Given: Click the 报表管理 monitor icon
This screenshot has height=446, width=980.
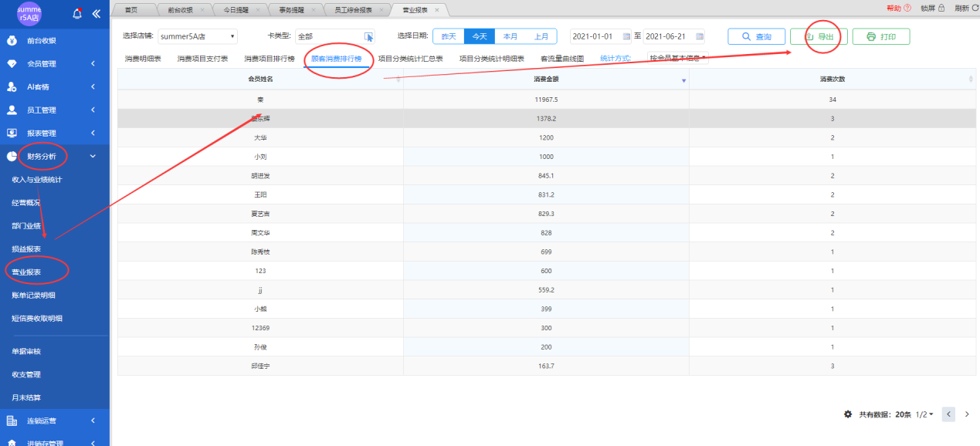Looking at the screenshot, I should point(12,133).
